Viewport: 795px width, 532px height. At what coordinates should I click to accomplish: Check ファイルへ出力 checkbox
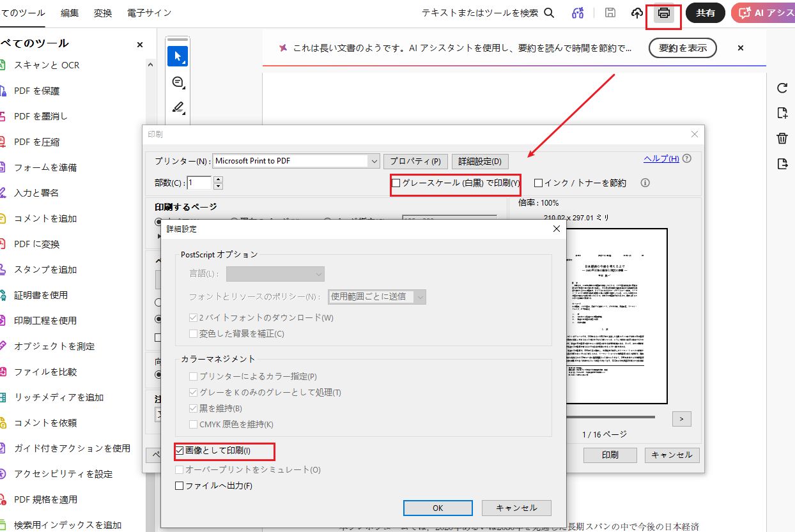[180, 486]
